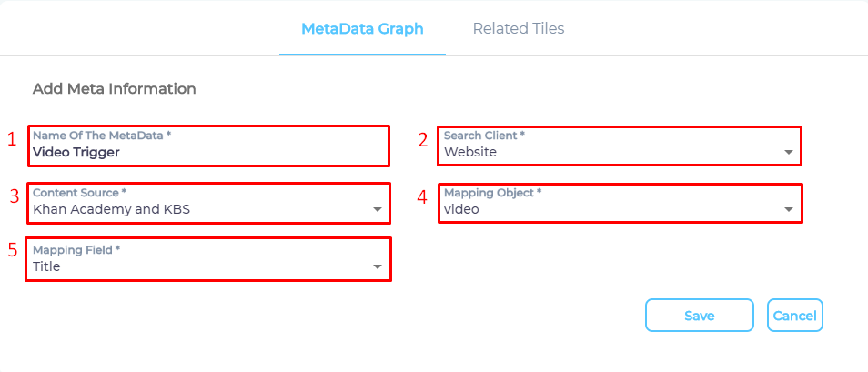Click the Mapping Field dropdown arrow icon
Viewport: 868px width, 372px height.
pos(378,267)
